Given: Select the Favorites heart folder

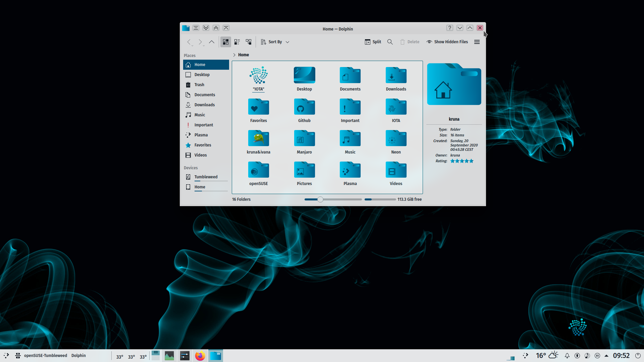Looking at the screenshot, I should [x=259, y=110].
